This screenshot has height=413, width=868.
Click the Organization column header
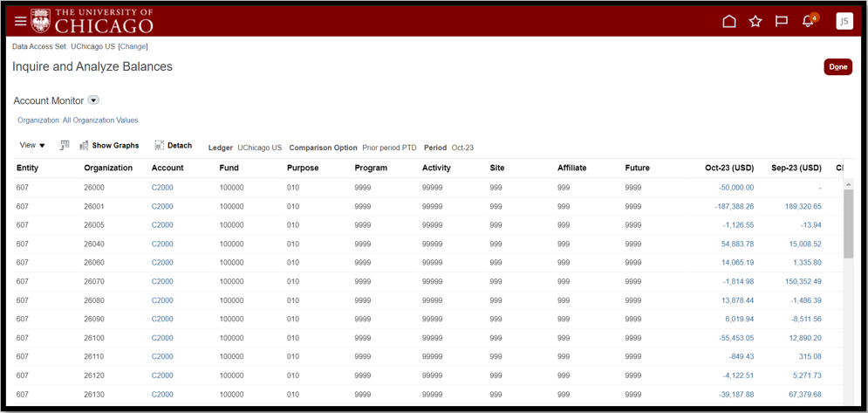click(x=108, y=168)
